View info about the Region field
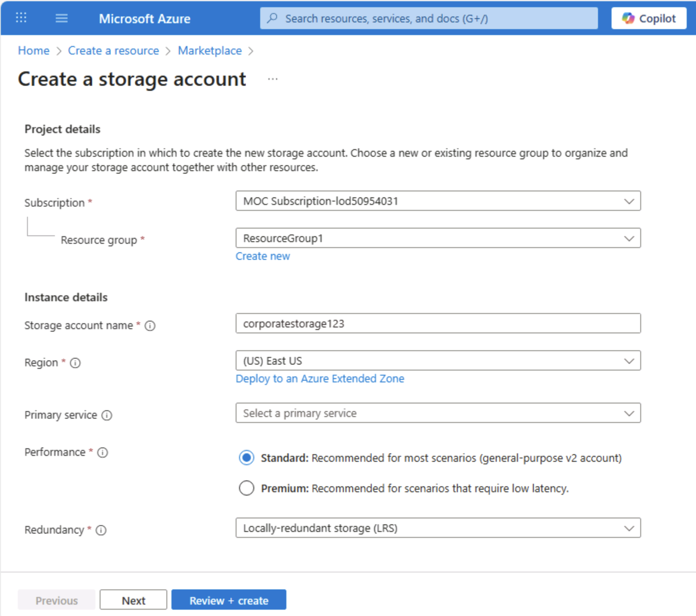This screenshot has height=616, width=696. point(75,363)
